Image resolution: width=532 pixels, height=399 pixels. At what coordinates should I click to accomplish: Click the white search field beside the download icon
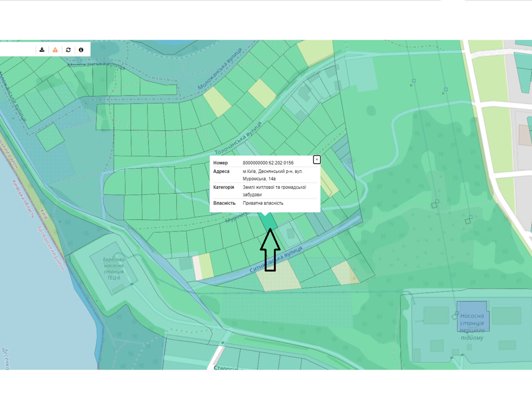click(17, 50)
